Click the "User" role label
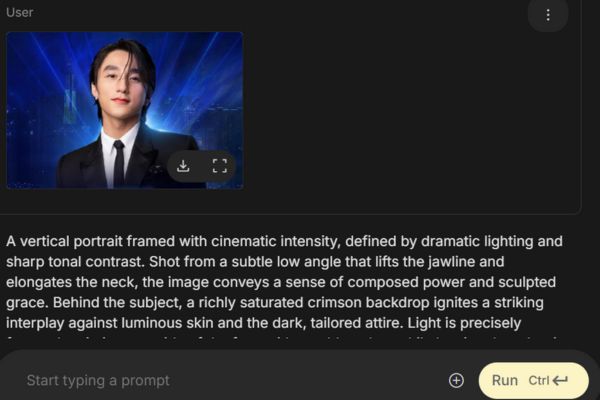This screenshot has height=400, width=600. 19,13
